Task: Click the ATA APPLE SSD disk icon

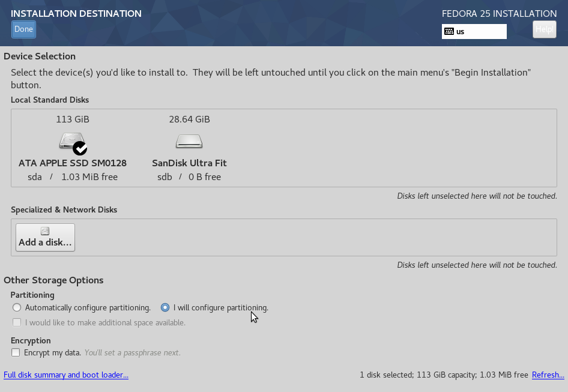Action: 73,143
